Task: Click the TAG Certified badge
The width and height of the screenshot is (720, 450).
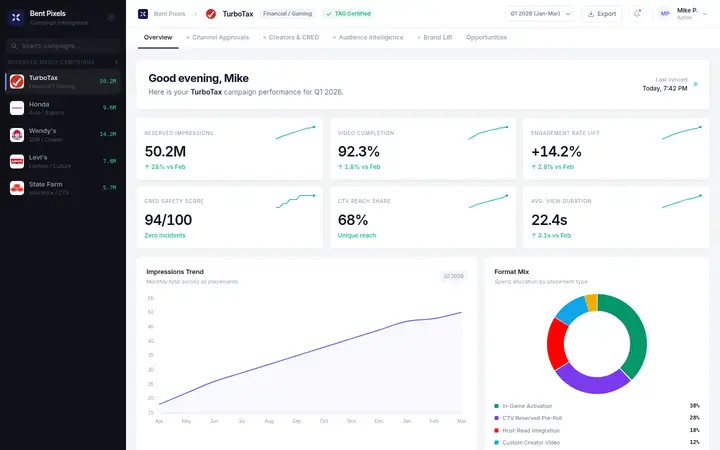Action: point(349,14)
